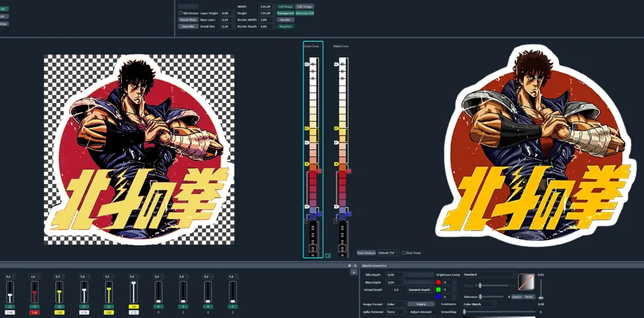The height and width of the screenshot is (318, 644).
Task: Click the 2.72 height label
Action: click(x=133, y=312)
